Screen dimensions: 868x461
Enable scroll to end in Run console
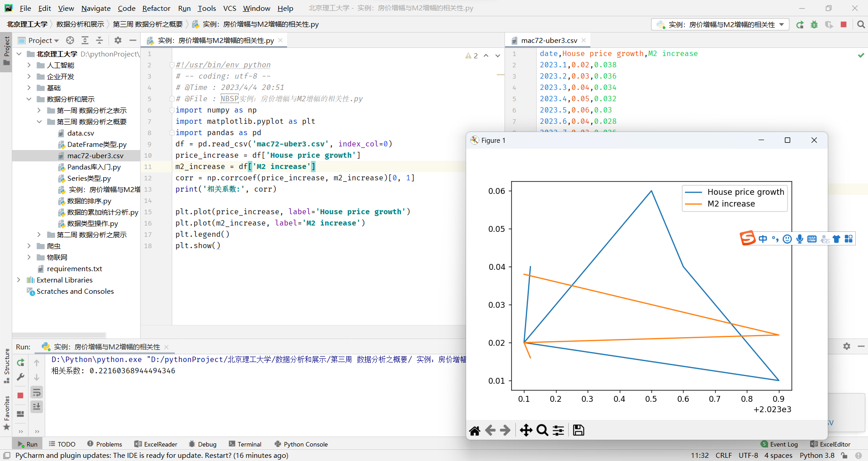(x=37, y=407)
